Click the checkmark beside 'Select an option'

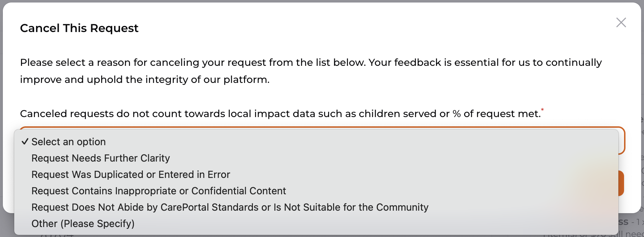click(25, 142)
